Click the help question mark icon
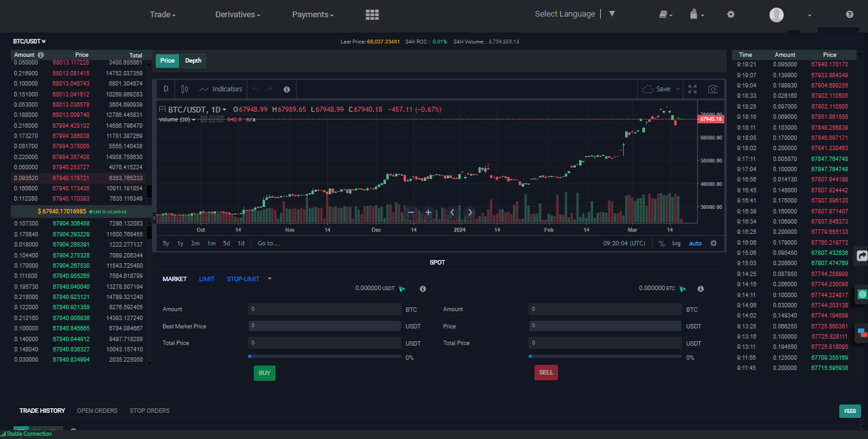 850,14
